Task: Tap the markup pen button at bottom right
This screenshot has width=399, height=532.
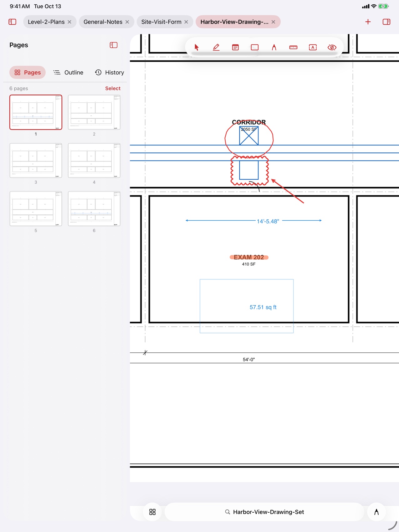Action: click(x=376, y=512)
